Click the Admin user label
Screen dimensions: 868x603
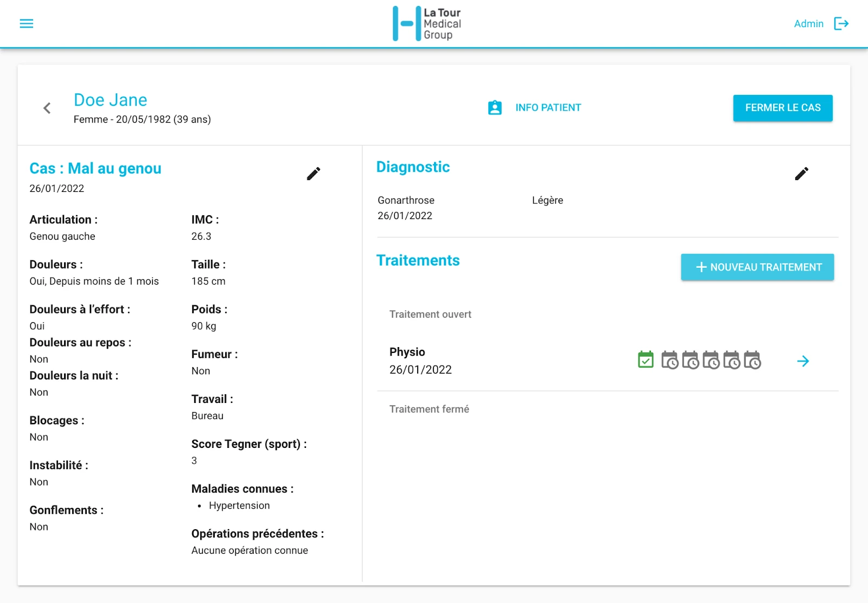coord(808,24)
